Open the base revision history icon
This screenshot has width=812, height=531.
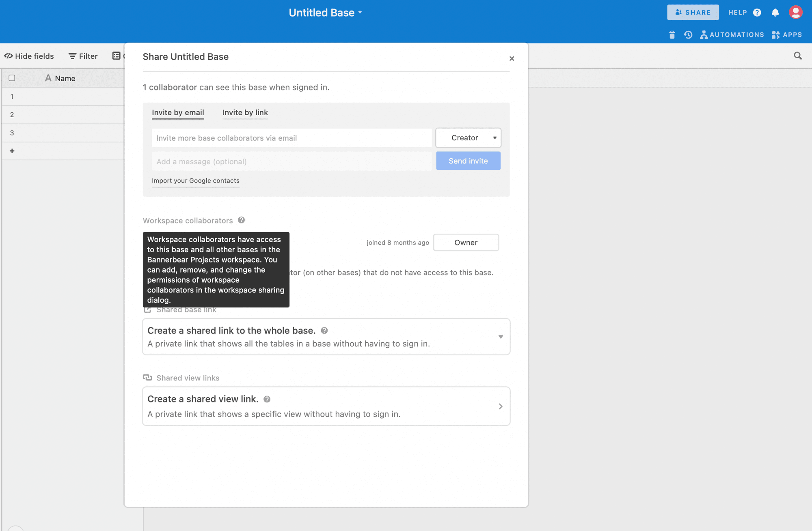(x=688, y=35)
